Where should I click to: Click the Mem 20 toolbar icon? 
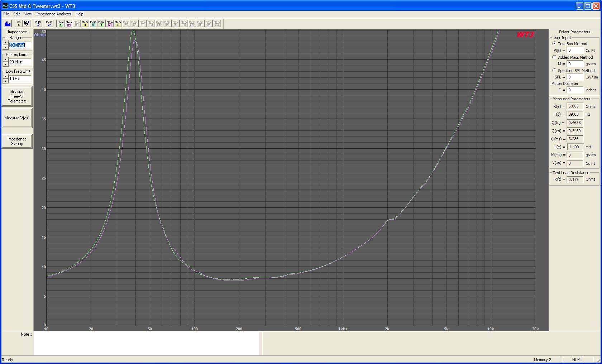pos(217,24)
